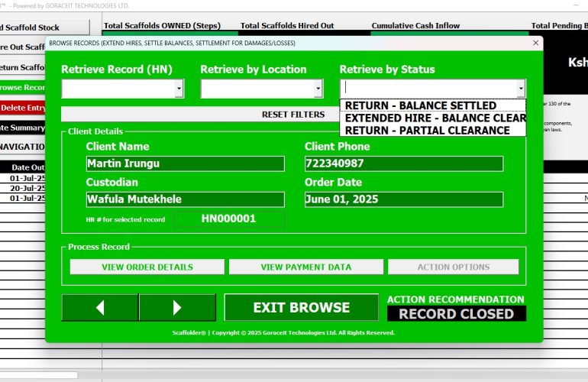
Task: Pick RETURN - PARTIAL CLEARANCE from the list
Action: pos(427,130)
